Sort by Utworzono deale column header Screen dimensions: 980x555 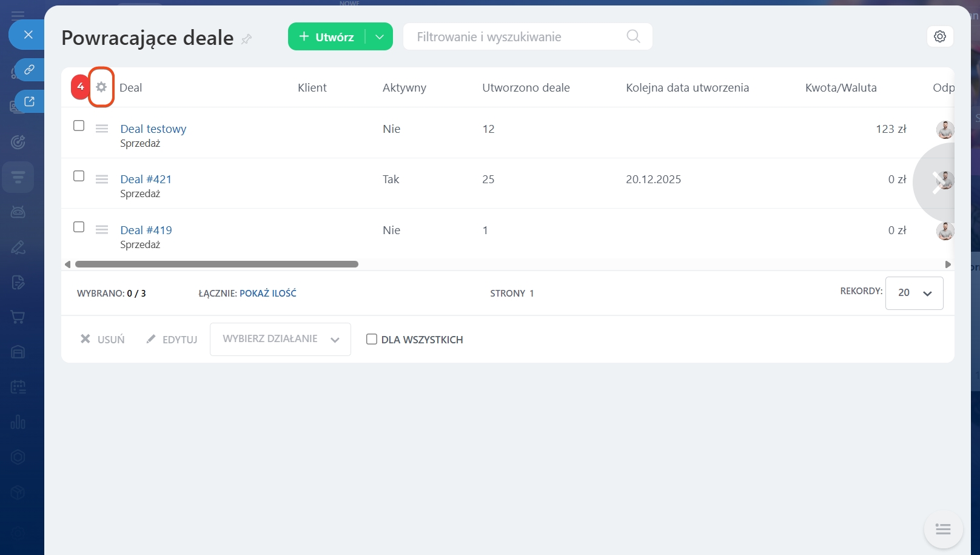point(526,88)
